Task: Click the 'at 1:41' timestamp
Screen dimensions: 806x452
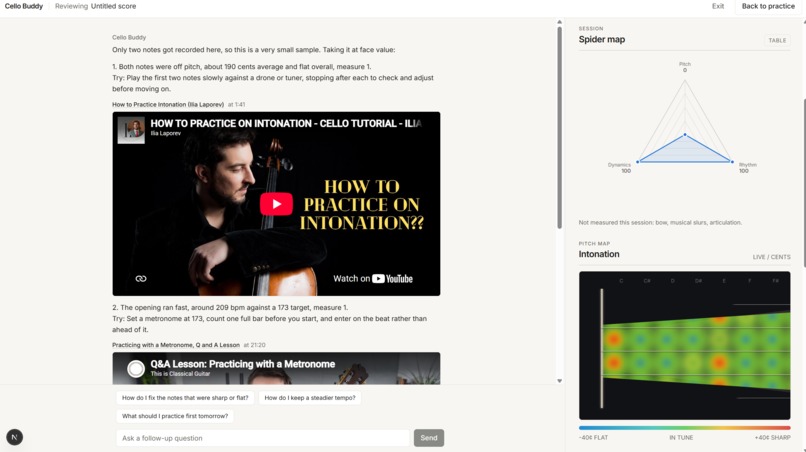Action: (236, 104)
